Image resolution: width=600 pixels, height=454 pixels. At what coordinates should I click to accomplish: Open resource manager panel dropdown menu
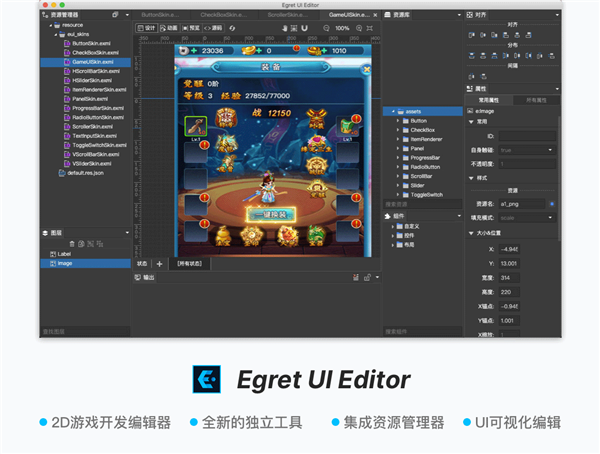pyautogui.click(x=127, y=15)
